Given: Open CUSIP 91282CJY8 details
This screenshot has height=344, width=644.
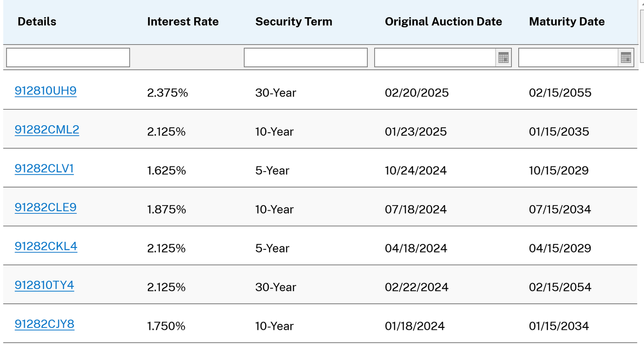Looking at the screenshot, I should tap(44, 324).
